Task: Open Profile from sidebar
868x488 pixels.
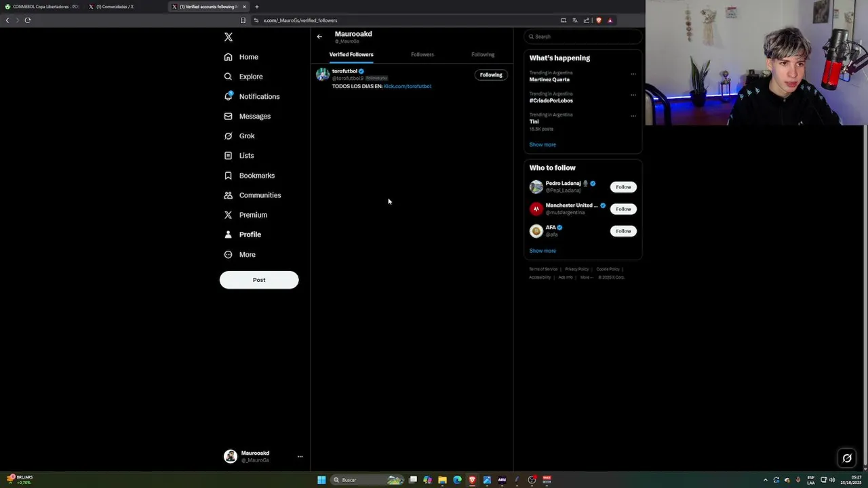Action: tap(243, 235)
